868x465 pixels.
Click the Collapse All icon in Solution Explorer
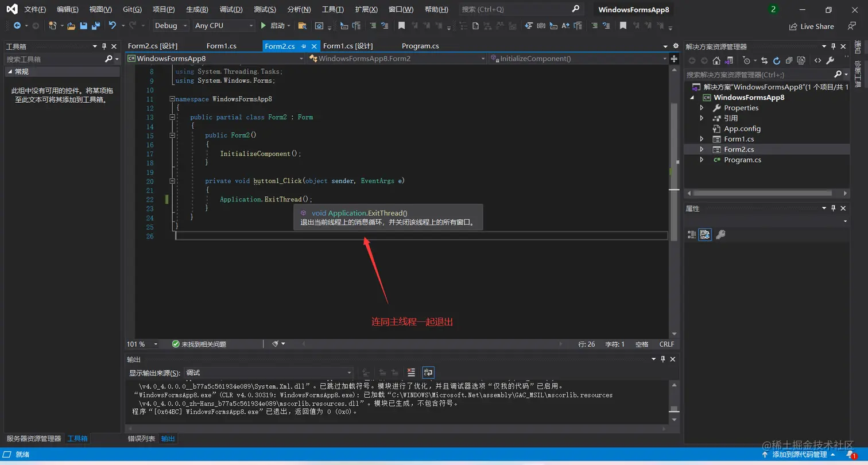click(789, 60)
